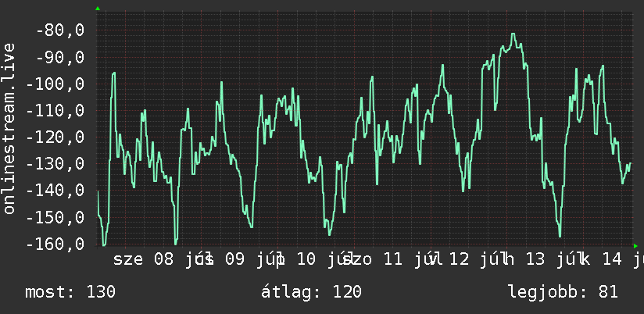Click the -80,0 Y-axis label
The height and width of the screenshot is (314, 644).
click(60, 30)
